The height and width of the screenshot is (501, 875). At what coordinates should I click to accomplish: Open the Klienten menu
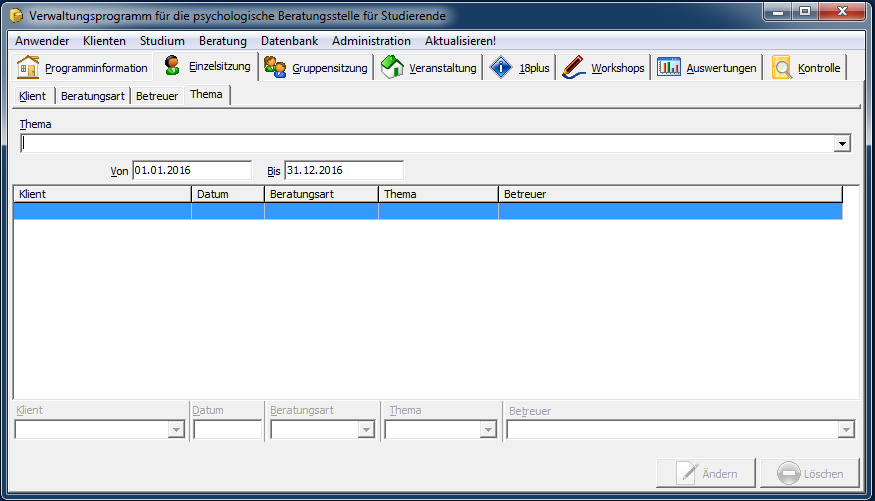(x=104, y=41)
